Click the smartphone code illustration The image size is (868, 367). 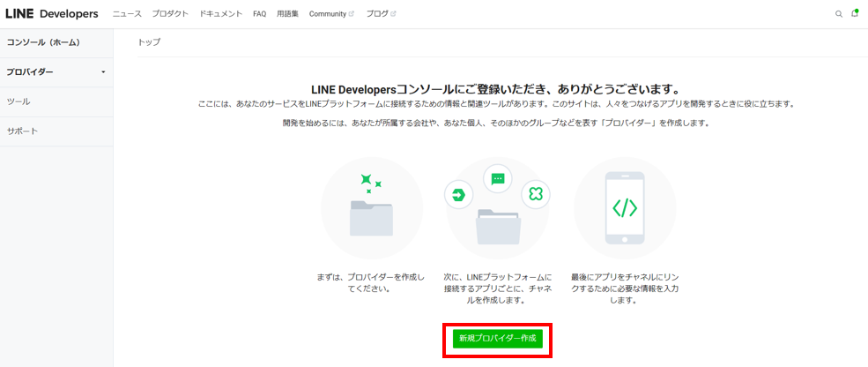point(624,208)
